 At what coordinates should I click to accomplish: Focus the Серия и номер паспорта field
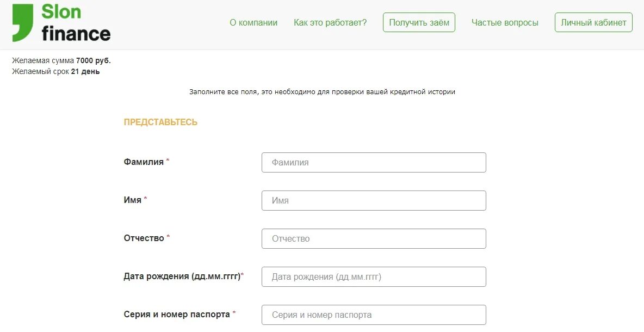click(x=374, y=315)
